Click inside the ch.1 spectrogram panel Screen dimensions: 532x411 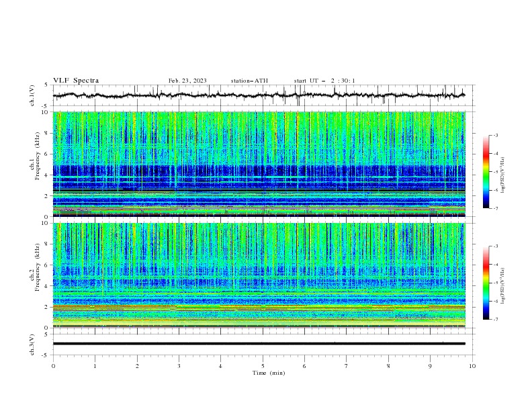(259, 164)
